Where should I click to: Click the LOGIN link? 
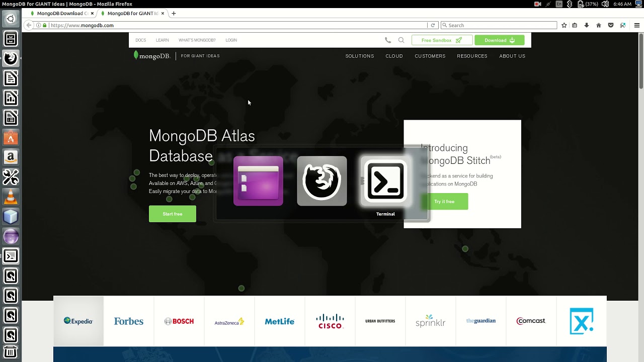pyautogui.click(x=231, y=40)
